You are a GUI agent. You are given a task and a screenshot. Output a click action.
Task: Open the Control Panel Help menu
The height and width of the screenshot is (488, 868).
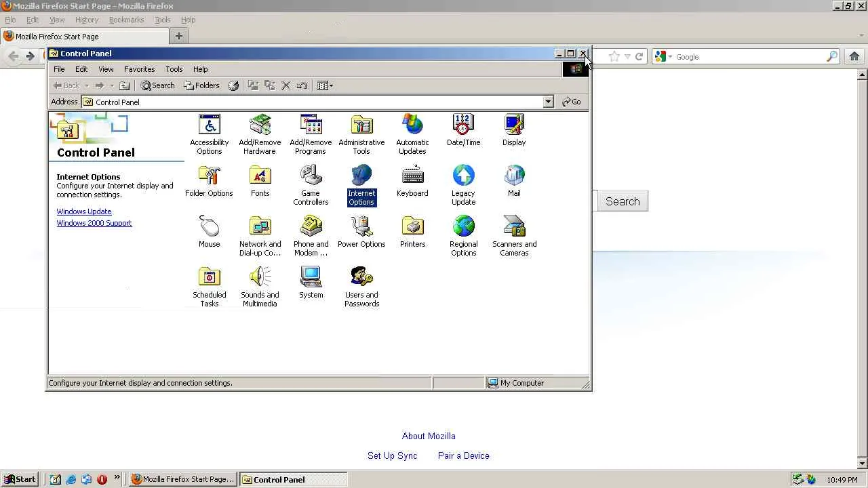click(200, 69)
